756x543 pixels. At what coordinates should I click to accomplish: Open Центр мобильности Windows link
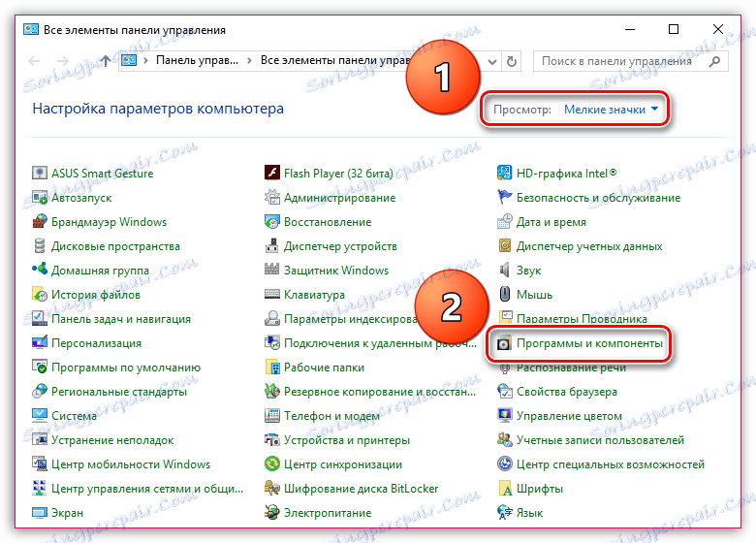click(131, 464)
